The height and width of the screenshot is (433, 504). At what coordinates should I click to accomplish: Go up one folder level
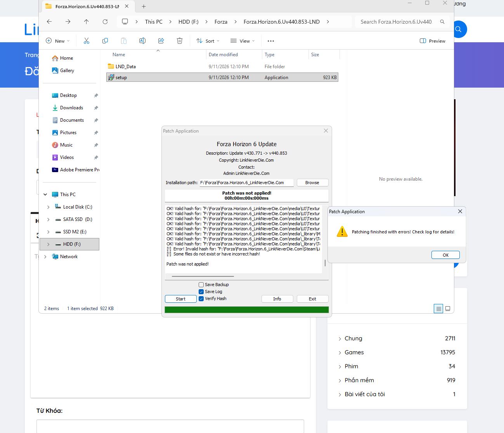[x=86, y=22]
